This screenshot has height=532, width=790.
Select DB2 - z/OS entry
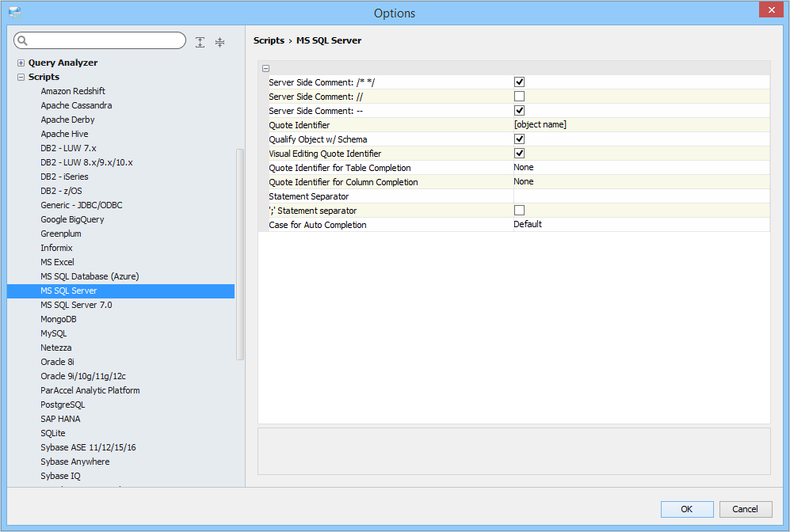(x=62, y=191)
